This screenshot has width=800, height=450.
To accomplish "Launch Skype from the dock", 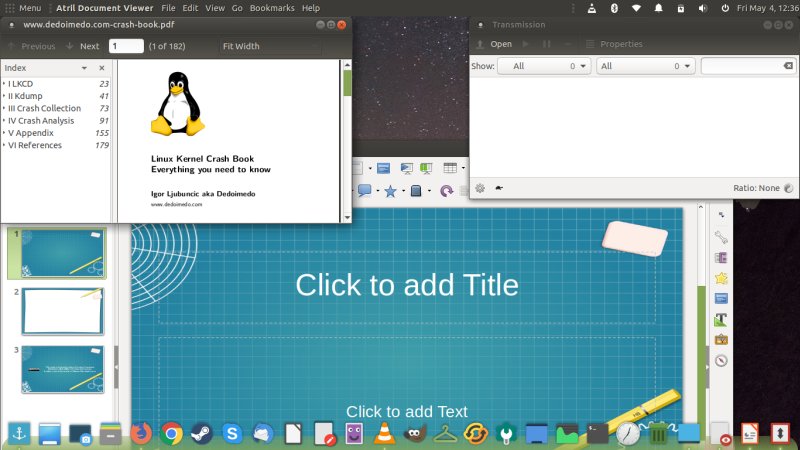I will coord(232,434).
